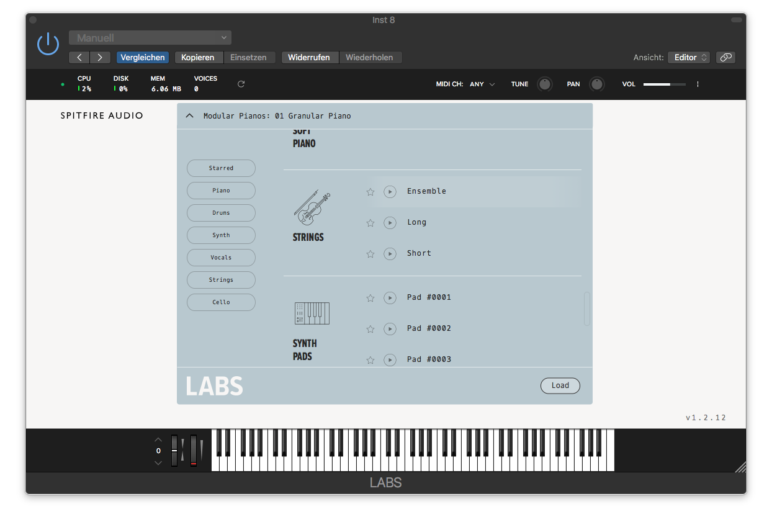
Task: Open the Ansicht Editor dropdown
Action: coord(689,57)
